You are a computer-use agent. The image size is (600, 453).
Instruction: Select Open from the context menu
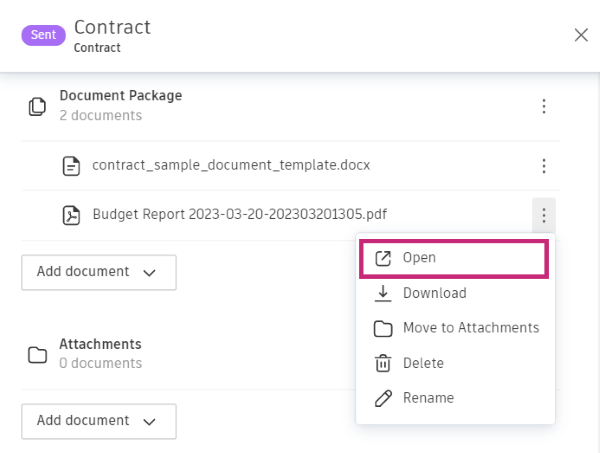(x=419, y=258)
